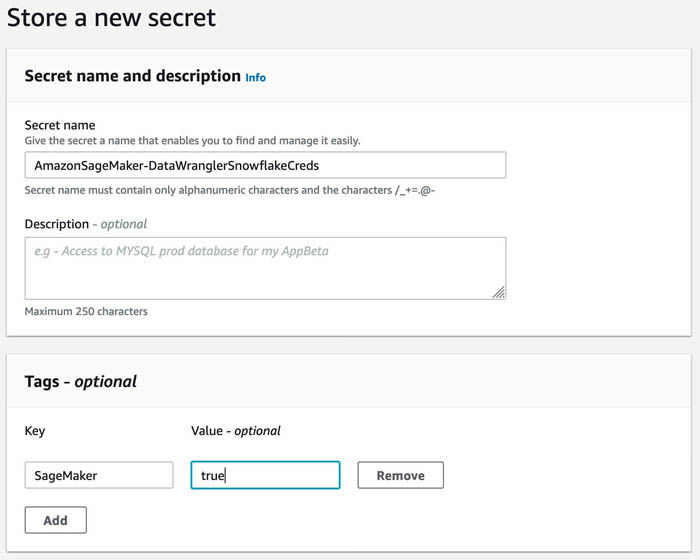Focus the Description text area

tap(265, 268)
